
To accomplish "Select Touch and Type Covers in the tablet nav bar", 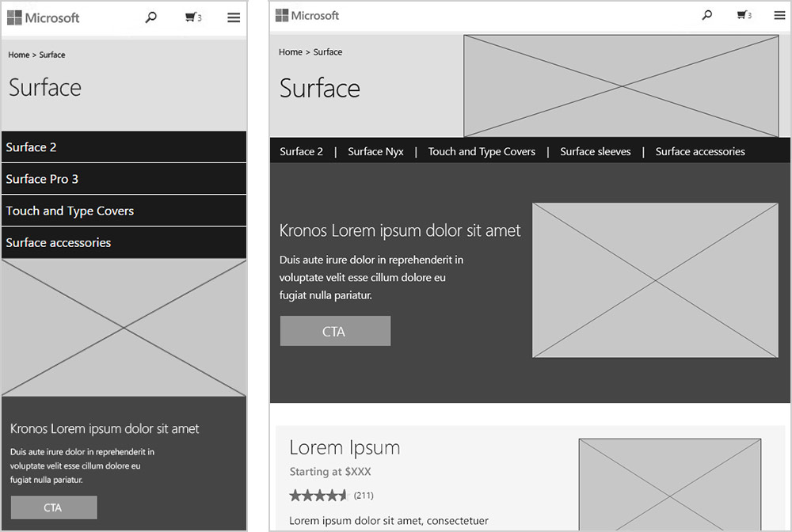I will click(482, 151).
